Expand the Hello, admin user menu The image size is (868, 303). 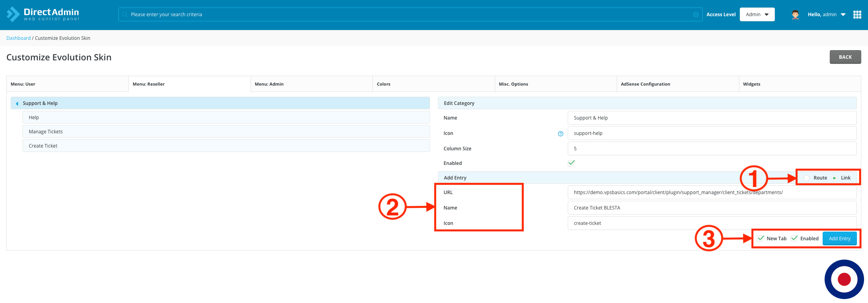click(x=826, y=15)
